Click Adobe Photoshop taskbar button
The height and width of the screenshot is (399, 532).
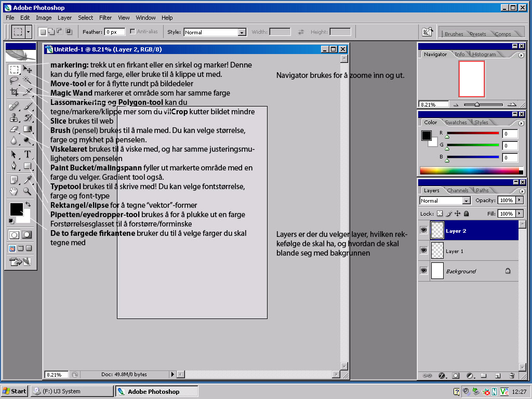[x=156, y=391]
